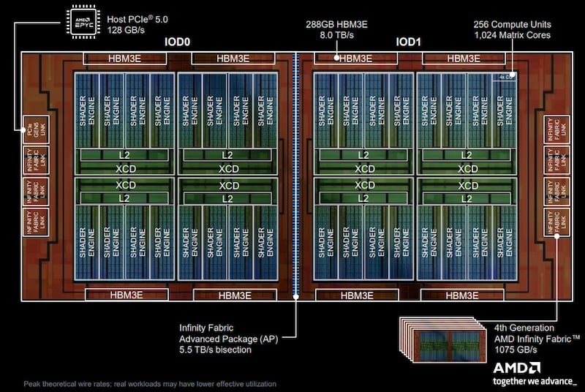Click the bottom Infinity Fabric Link block on the IOD0 edge
Screen dimensions: 585x392
(x=36, y=222)
